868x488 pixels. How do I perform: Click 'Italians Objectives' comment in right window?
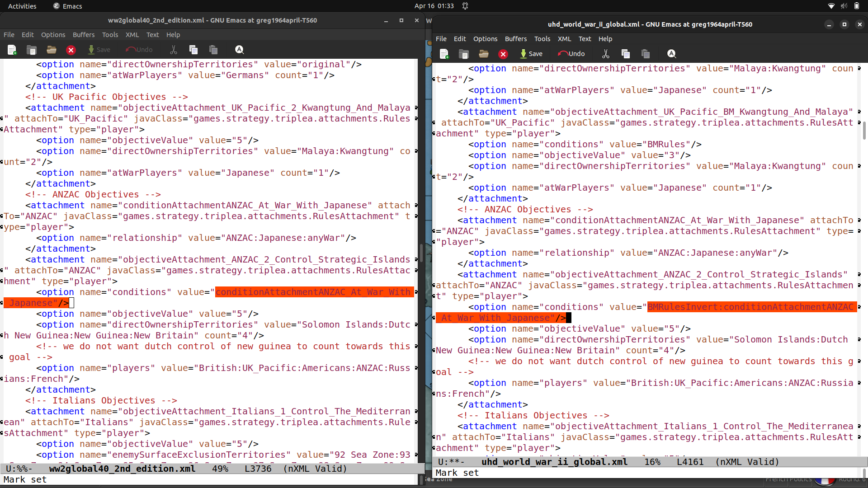pyautogui.click(x=533, y=415)
